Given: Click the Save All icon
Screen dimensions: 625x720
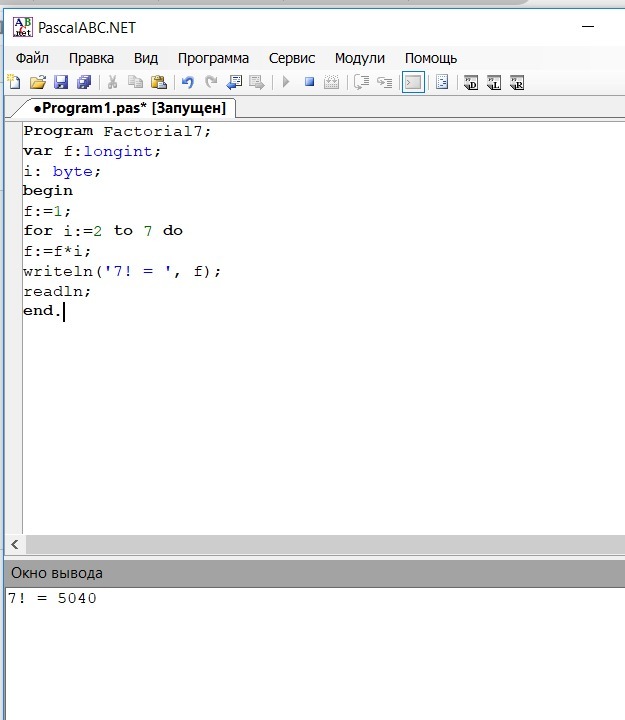Looking at the screenshot, I should [84, 83].
